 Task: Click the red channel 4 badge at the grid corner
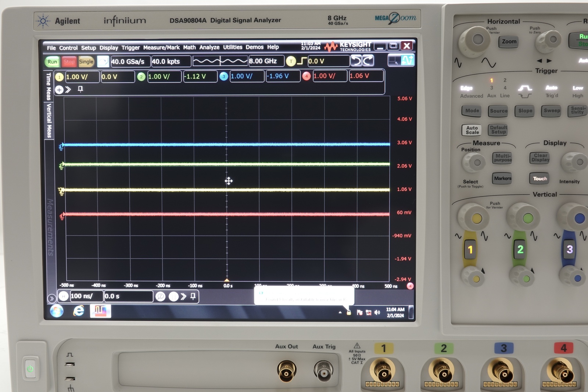[410, 286]
